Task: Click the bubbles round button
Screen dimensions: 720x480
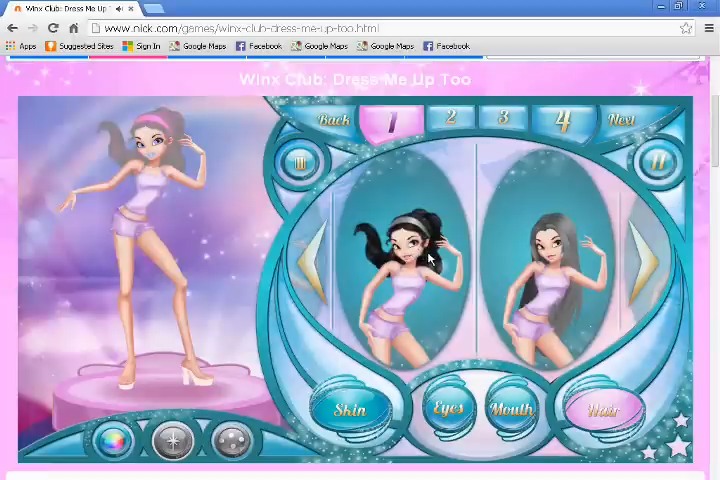Action: [x=232, y=440]
